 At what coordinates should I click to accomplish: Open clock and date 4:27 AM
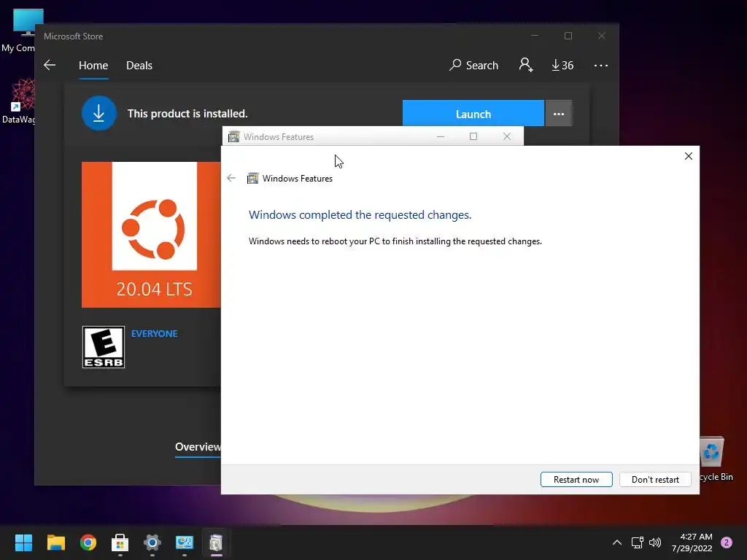(692, 542)
